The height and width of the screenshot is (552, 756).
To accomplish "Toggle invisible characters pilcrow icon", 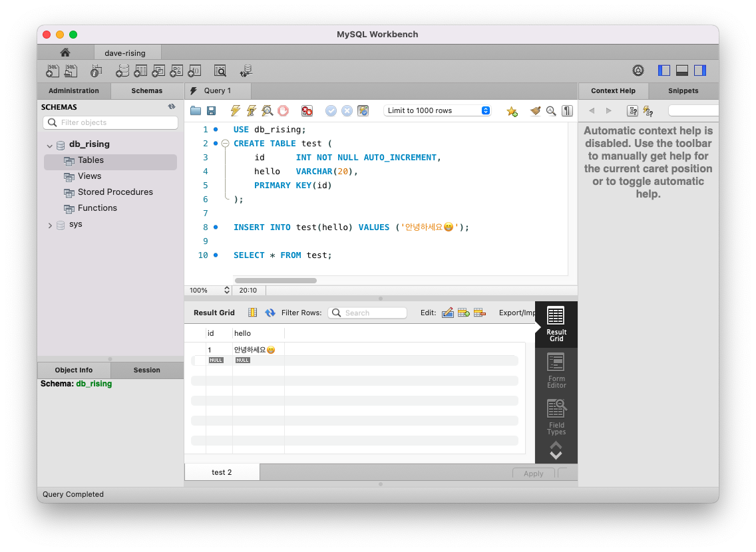I will coord(568,111).
